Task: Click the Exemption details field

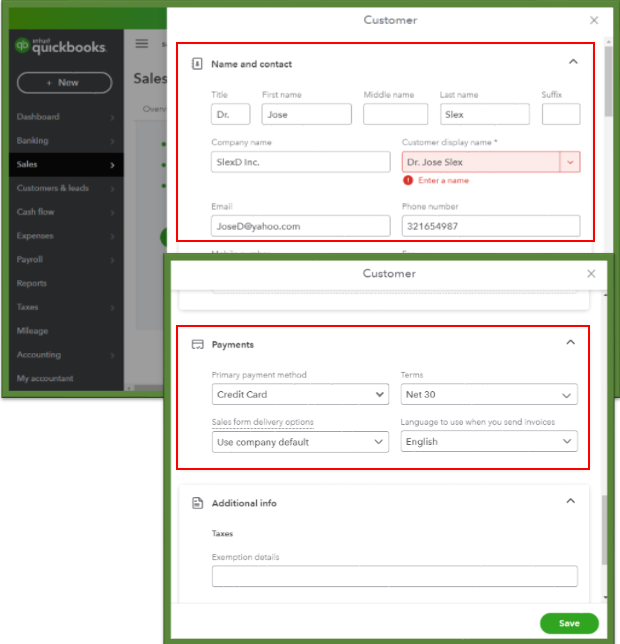Action: (395, 576)
